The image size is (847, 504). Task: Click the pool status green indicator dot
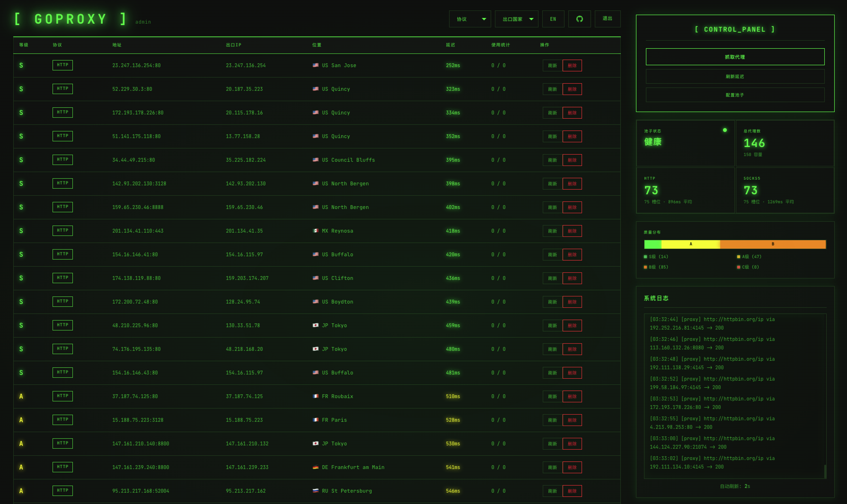pos(725,130)
